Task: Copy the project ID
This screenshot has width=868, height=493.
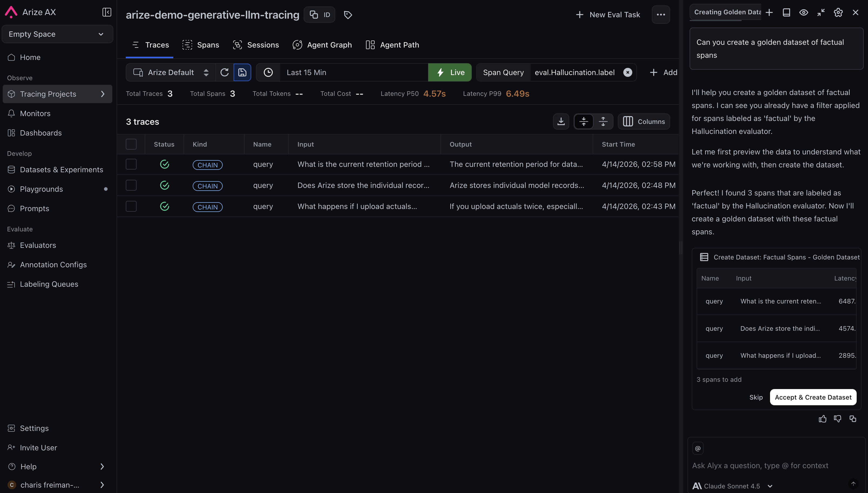Action: [319, 15]
